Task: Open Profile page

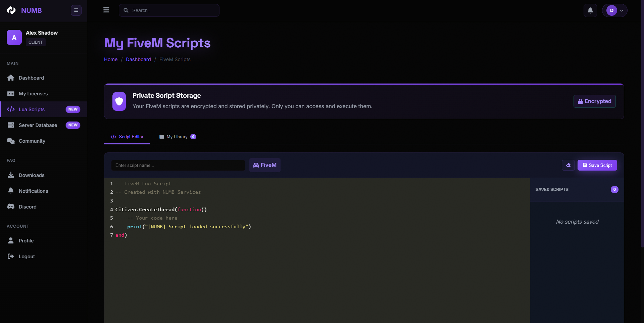Action: (44, 241)
